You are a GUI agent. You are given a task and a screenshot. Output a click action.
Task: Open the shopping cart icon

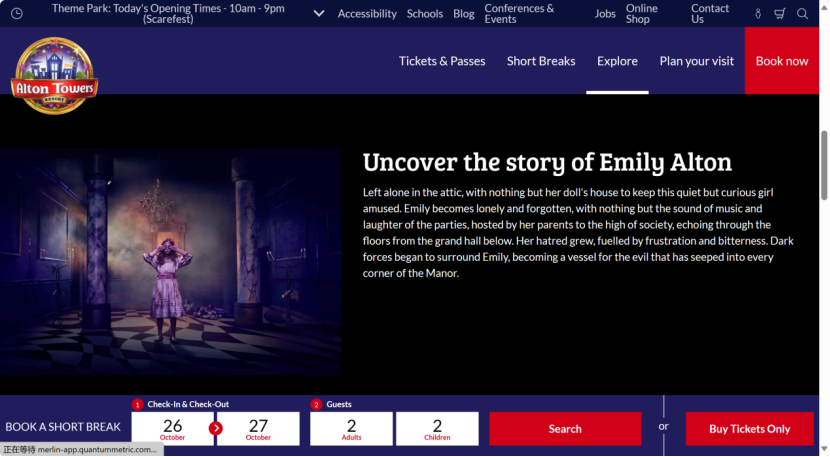tap(779, 14)
